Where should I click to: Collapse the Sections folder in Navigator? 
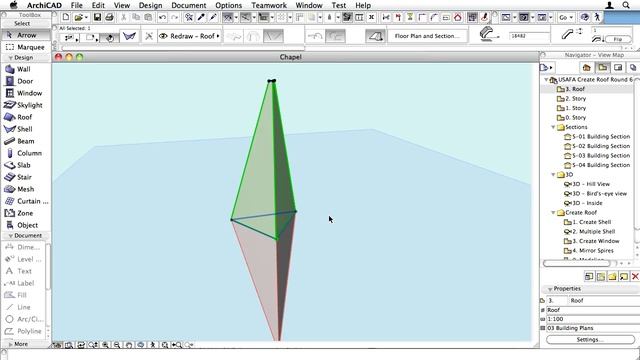(553, 127)
